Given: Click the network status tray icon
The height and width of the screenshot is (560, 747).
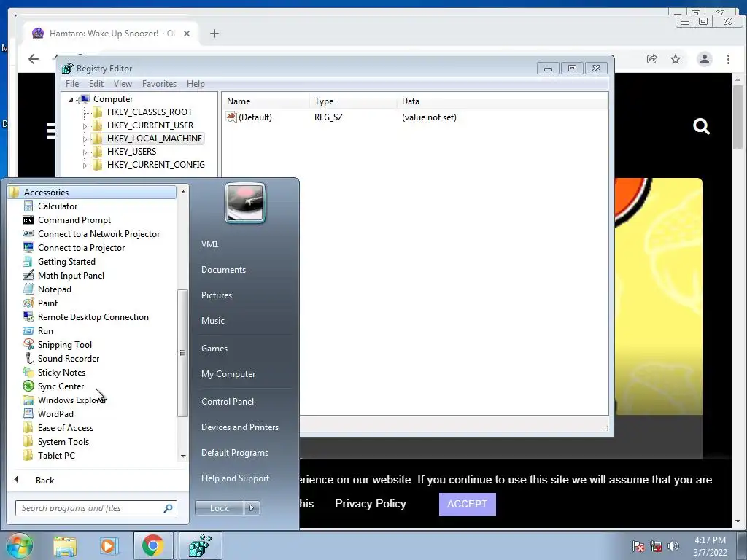Looking at the screenshot, I should (656, 545).
